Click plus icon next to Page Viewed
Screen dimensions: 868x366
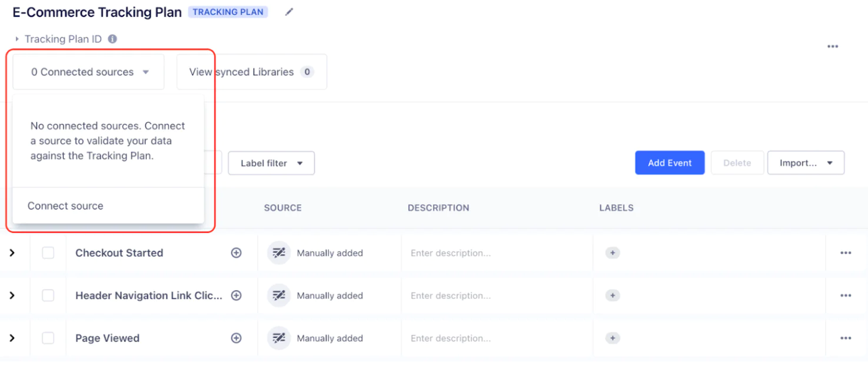(x=236, y=338)
